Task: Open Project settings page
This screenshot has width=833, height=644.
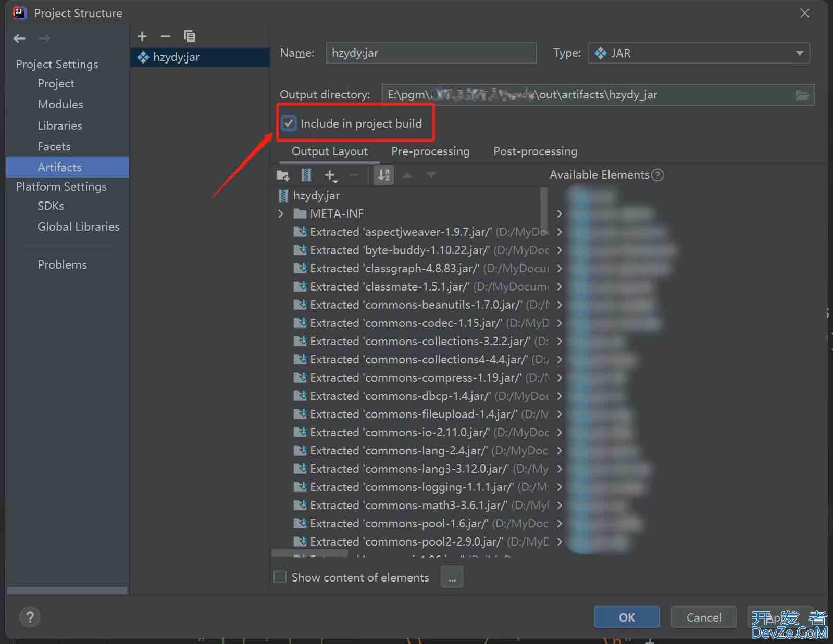Action: click(56, 84)
